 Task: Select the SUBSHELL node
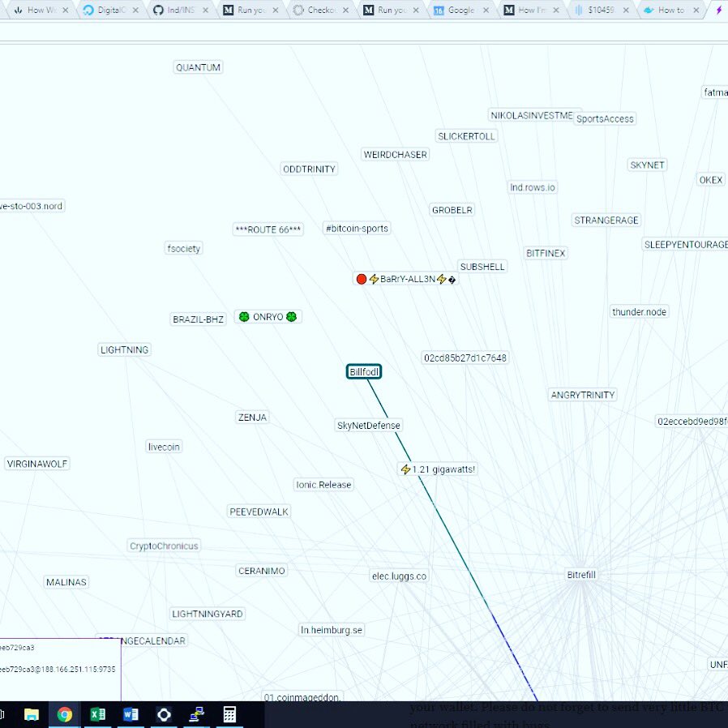482,267
